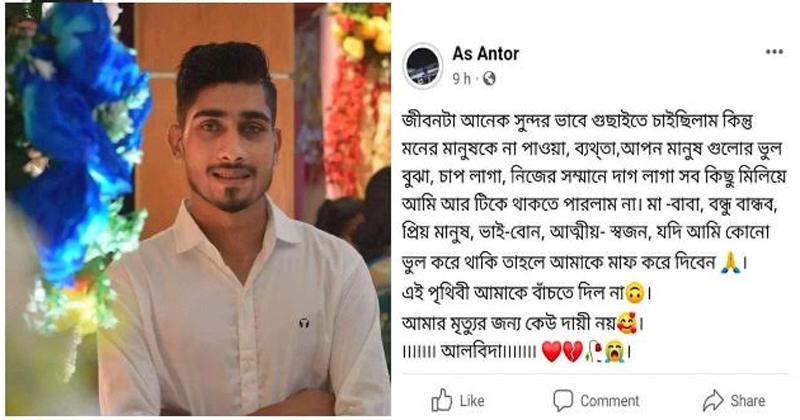Open As Antor's round profile picture
800x420 pixels.
pos(422,66)
